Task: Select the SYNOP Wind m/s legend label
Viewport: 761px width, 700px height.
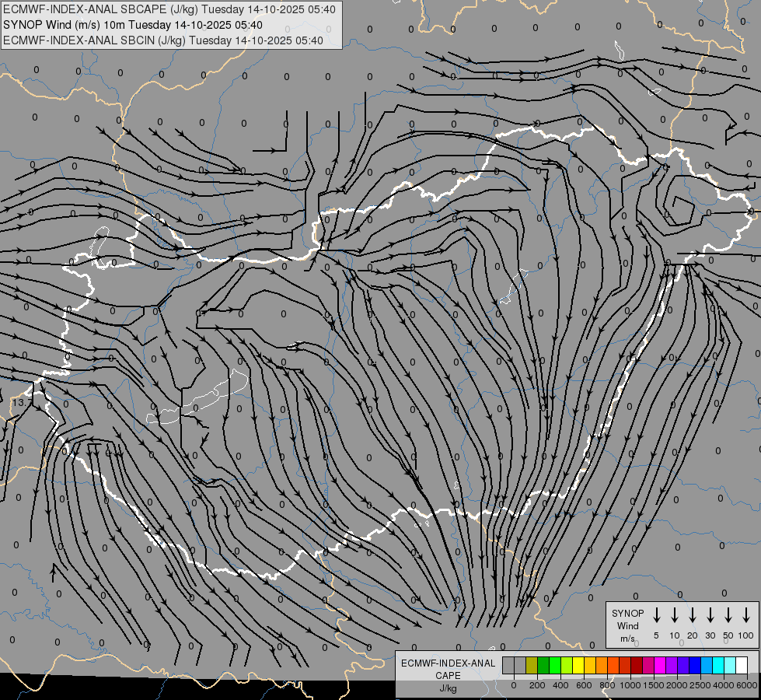Action: [627, 625]
